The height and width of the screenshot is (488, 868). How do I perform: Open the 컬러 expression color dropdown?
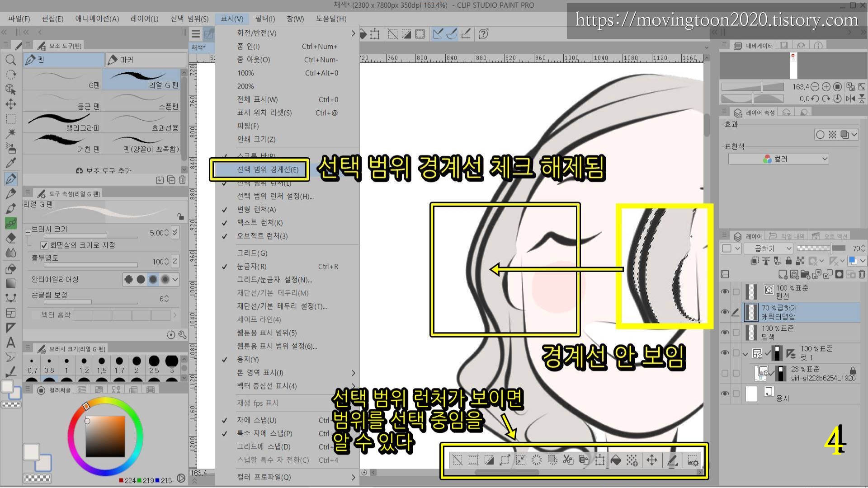click(778, 159)
